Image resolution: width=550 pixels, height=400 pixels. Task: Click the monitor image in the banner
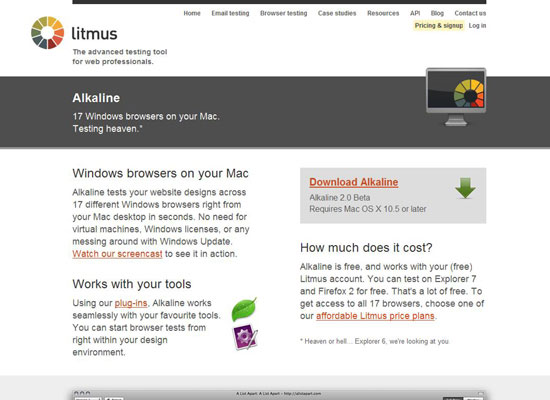click(456, 96)
